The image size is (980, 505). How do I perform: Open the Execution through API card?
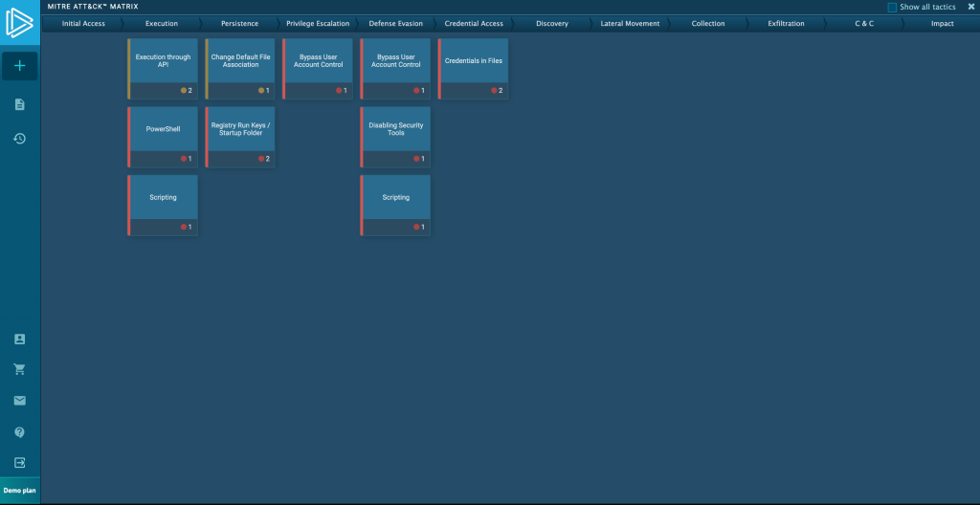coord(163,69)
